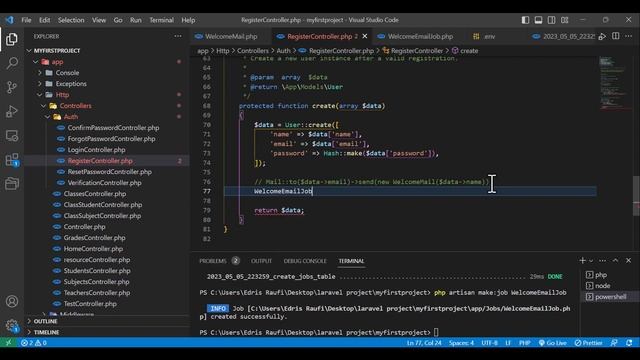The height and width of the screenshot is (360, 640).
Task: Open errors and warnings status bar item
Action: pos(34,342)
